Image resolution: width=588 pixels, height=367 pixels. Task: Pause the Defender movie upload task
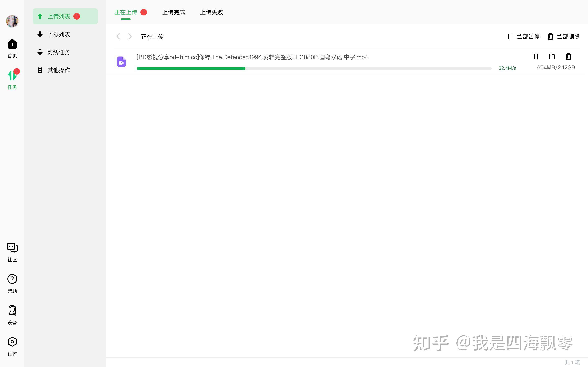tap(536, 56)
